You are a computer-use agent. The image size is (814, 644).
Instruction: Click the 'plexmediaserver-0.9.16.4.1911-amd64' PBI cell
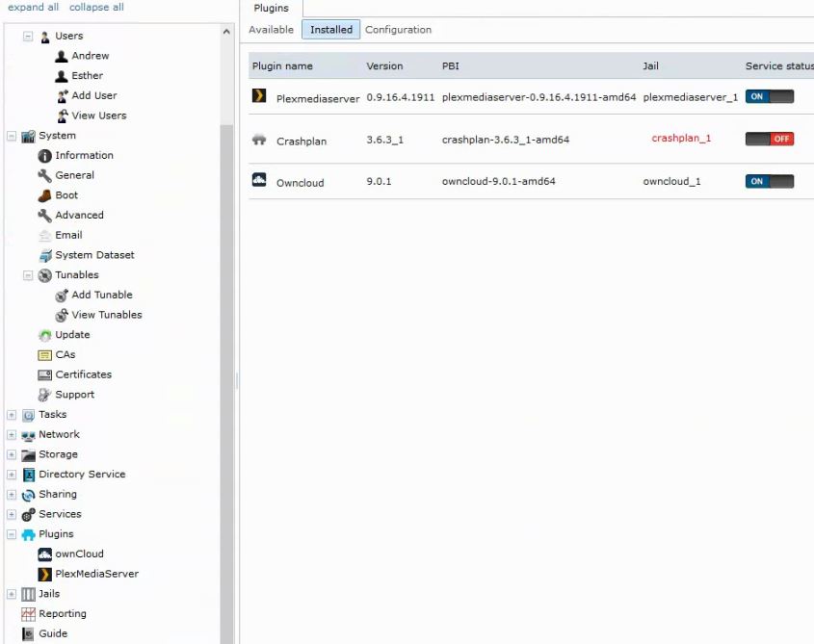[x=538, y=97]
